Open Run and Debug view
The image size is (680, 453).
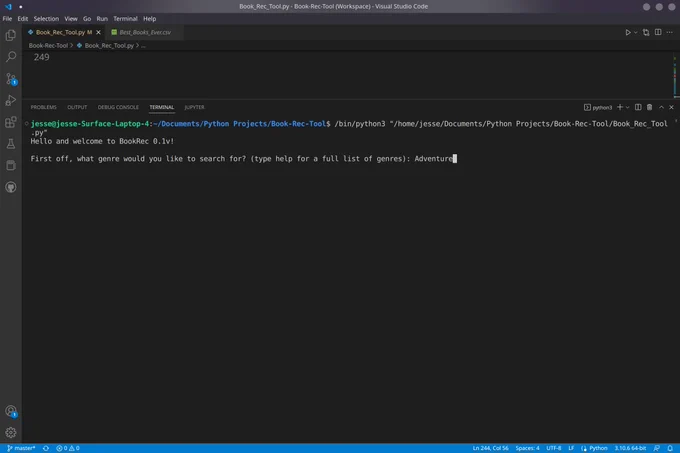click(11, 101)
